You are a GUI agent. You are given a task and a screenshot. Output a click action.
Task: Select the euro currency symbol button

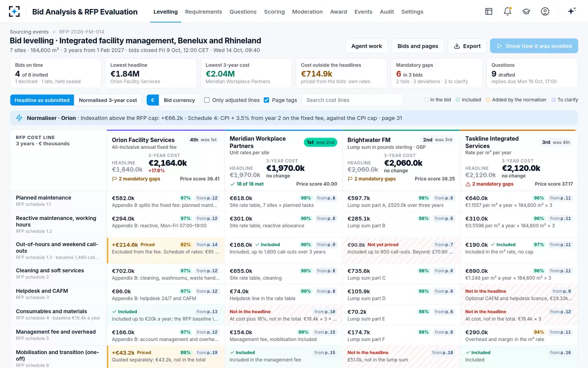tap(153, 100)
